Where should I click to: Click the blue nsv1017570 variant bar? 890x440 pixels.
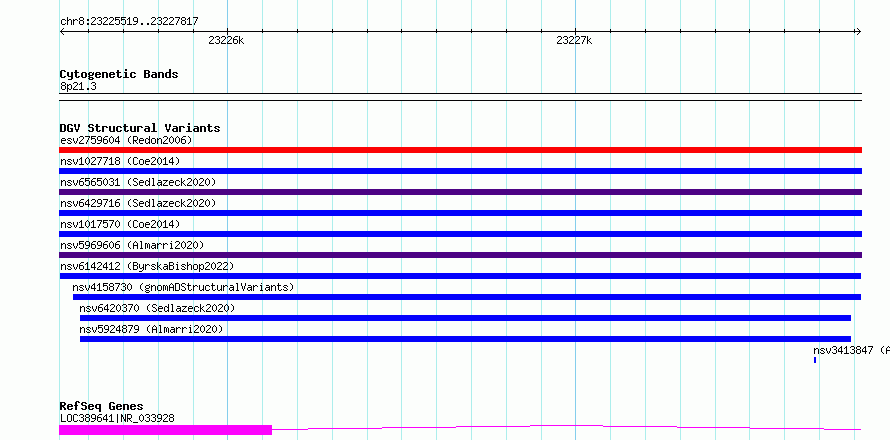(x=460, y=234)
